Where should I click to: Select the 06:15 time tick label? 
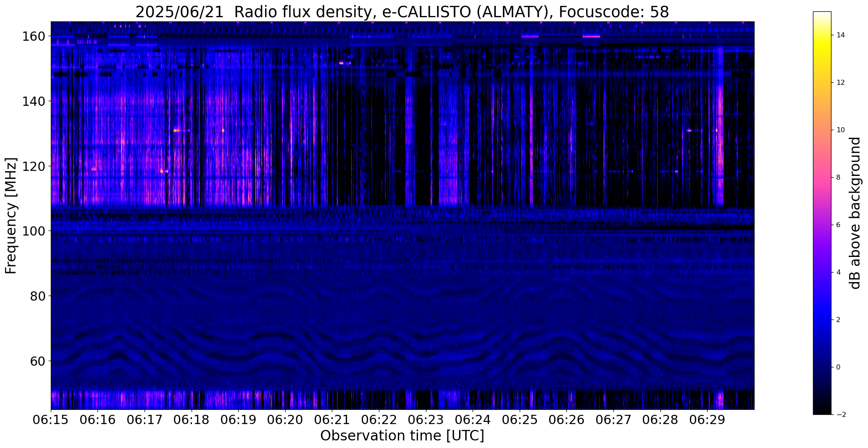click(51, 420)
